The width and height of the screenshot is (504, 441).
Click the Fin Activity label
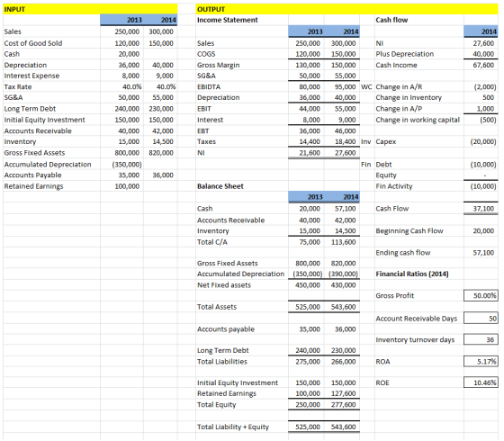[394, 186]
